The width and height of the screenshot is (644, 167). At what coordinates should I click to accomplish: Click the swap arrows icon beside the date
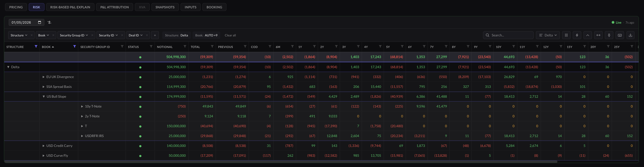click(x=50, y=22)
